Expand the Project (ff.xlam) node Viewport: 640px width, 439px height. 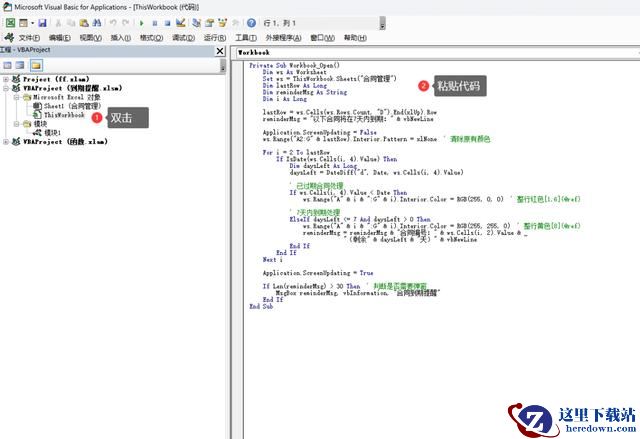(6, 79)
